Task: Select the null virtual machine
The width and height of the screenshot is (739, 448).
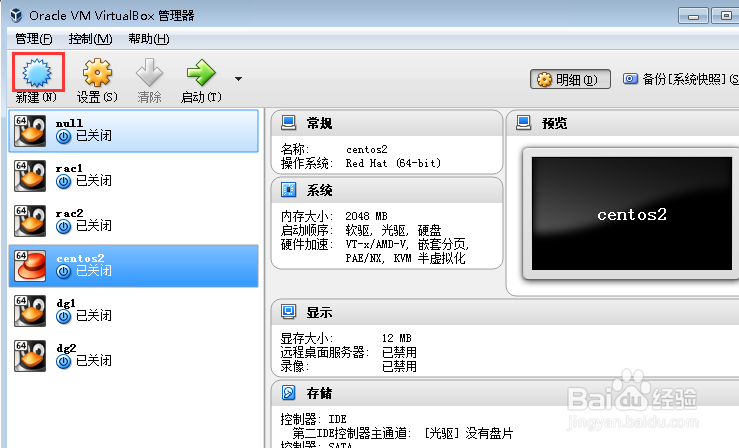Action: tap(133, 131)
